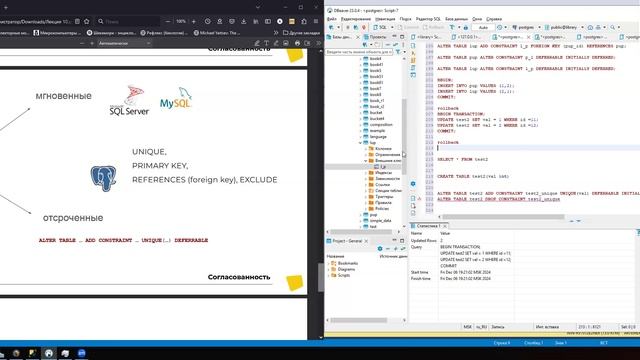Expand the Bookmarks folder in Project panel
Image resolution: width=640 pixels, height=360 pixels.
click(x=329, y=263)
